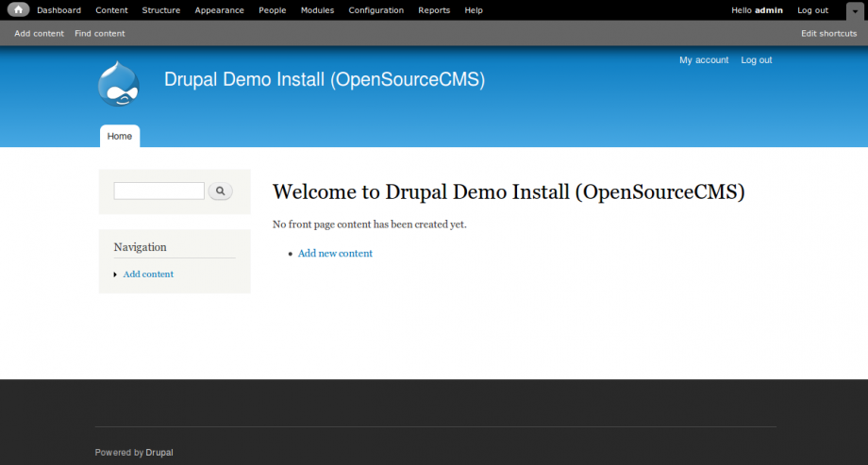Go to the Structure menu
Image resolution: width=868 pixels, height=465 pixels.
click(160, 10)
